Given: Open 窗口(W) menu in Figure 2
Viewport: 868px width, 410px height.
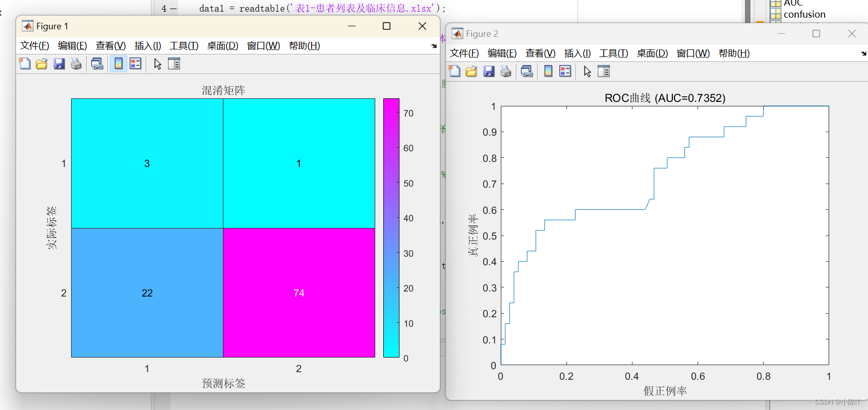Looking at the screenshot, I should click(693, 53).
